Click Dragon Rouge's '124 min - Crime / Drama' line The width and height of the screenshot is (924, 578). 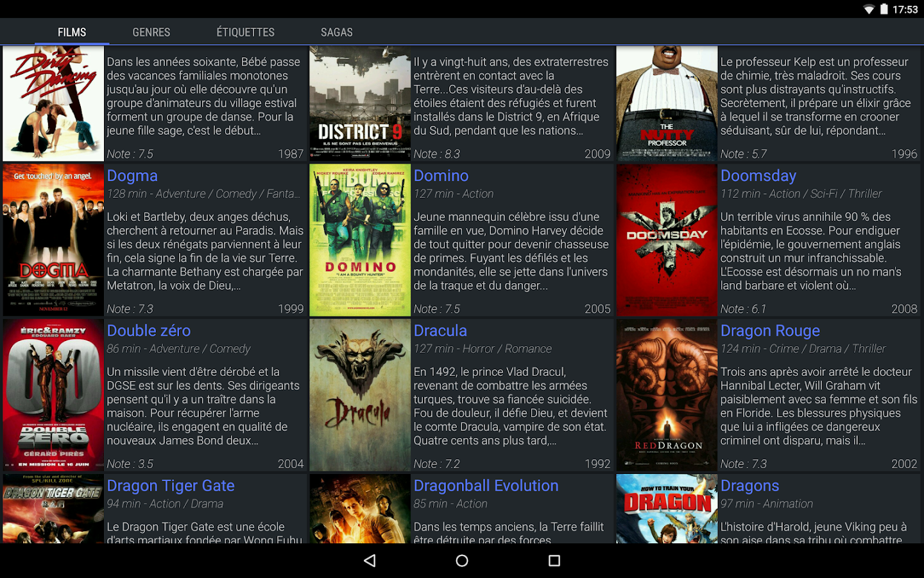(x=803, y=349)
